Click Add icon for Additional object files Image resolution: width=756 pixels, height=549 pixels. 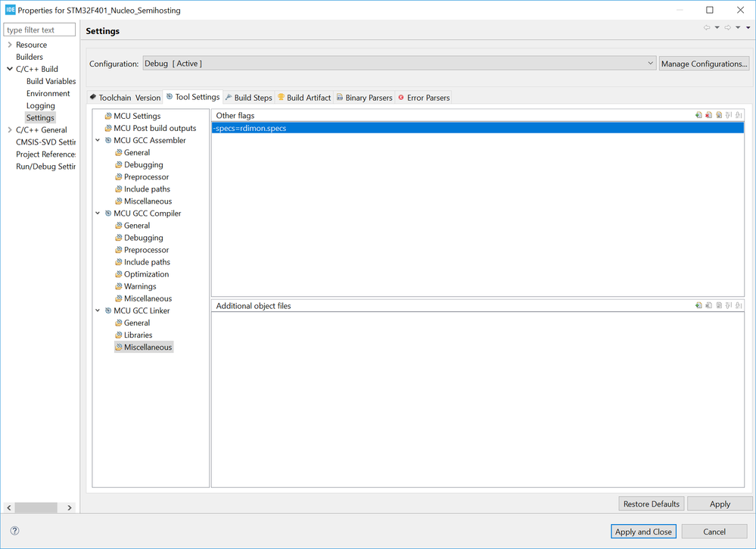(698, 306)
